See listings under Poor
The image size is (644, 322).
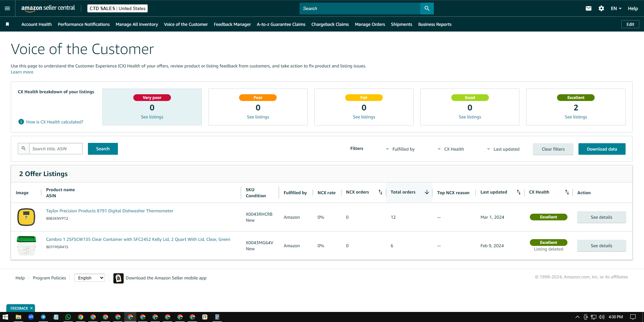click(258, 117)
